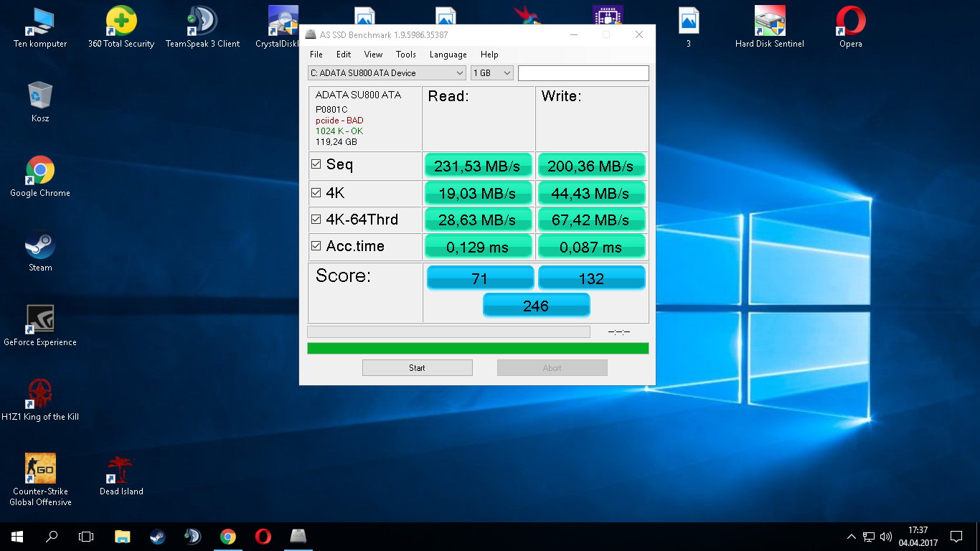Select the image file named 3 on desktop
The width and height of the screenshot is (980, 551).
coord(689,27)
